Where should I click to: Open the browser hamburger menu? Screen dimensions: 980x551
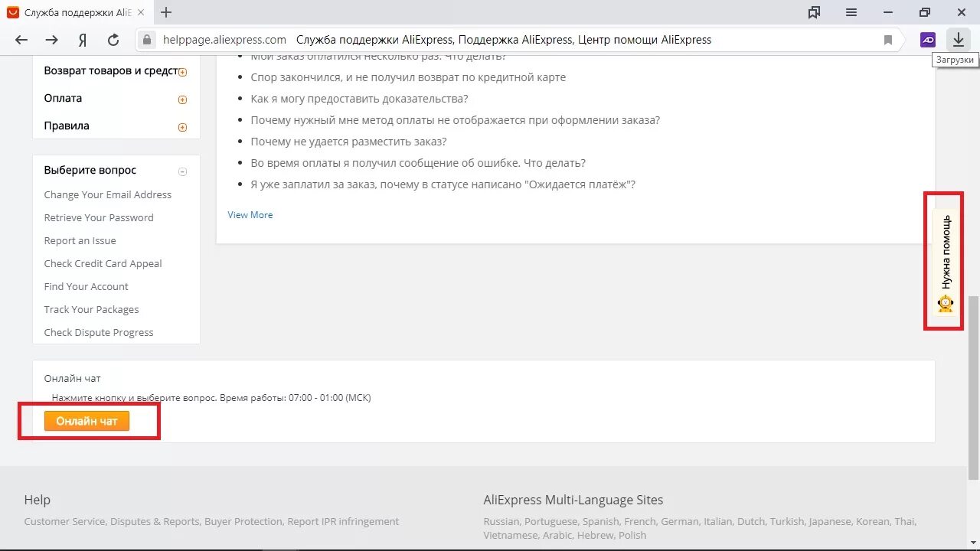(851, 12)
